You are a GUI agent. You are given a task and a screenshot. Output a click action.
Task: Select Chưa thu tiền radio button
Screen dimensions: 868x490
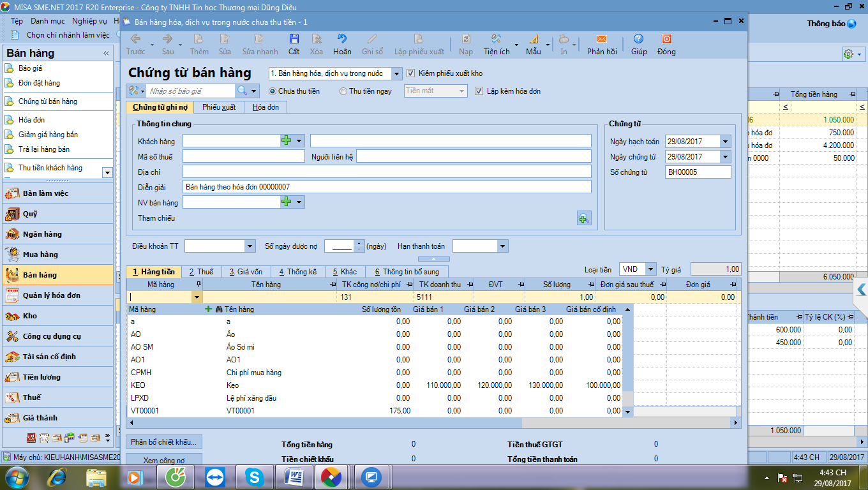(273, 91)
